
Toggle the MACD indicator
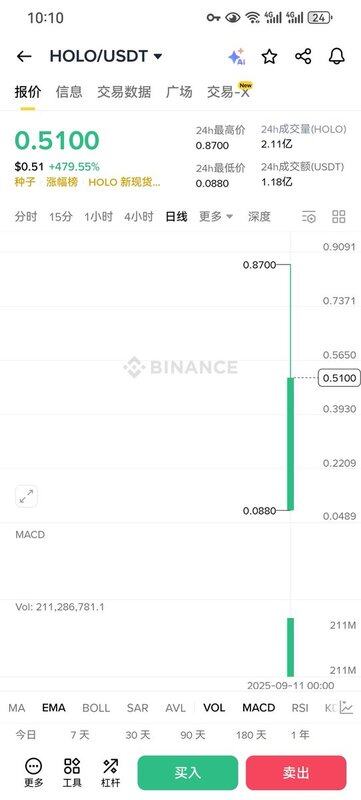click(x=259, y=708)
